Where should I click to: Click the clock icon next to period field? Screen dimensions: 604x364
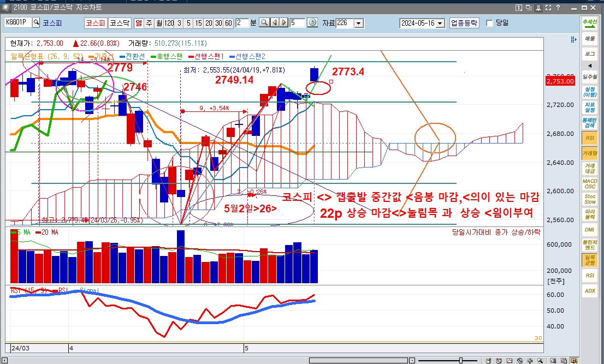click(x=312, y=23)
